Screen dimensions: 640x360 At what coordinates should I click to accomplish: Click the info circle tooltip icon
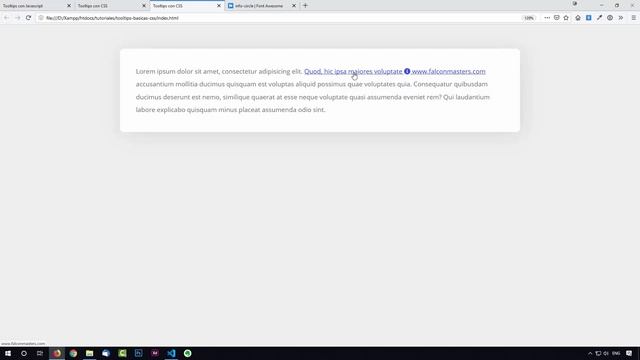point(407,71)
